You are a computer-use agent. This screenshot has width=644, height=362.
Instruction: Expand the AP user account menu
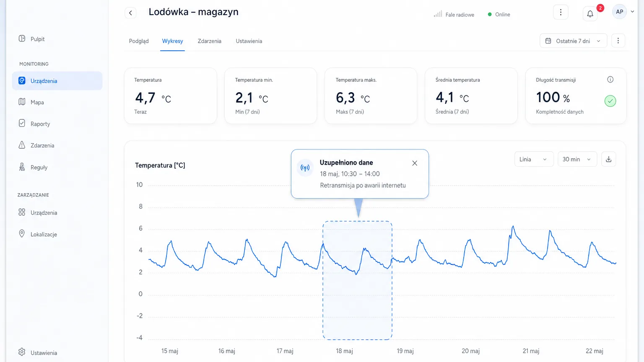[x=623, y=12]
